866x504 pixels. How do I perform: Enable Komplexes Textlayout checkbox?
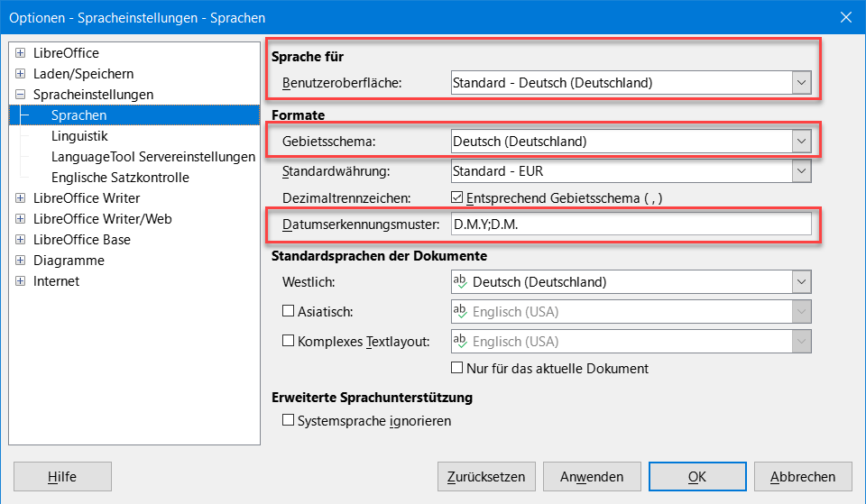[288, 341]
